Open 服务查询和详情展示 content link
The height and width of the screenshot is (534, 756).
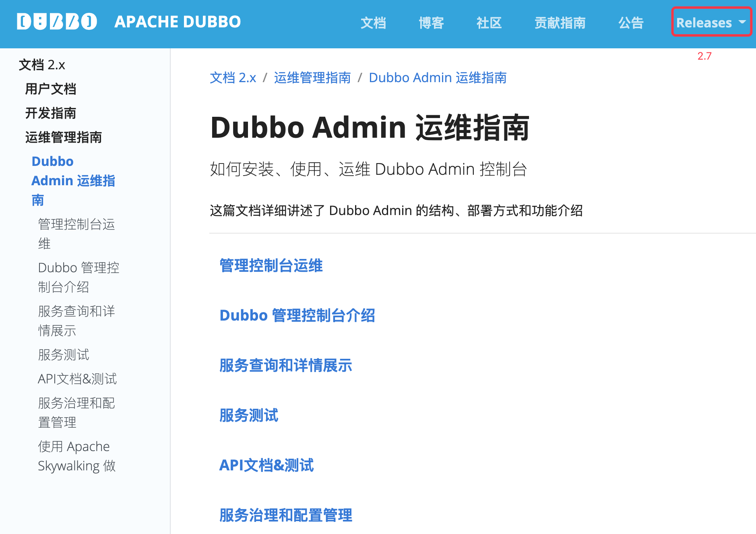pos(286,365)
